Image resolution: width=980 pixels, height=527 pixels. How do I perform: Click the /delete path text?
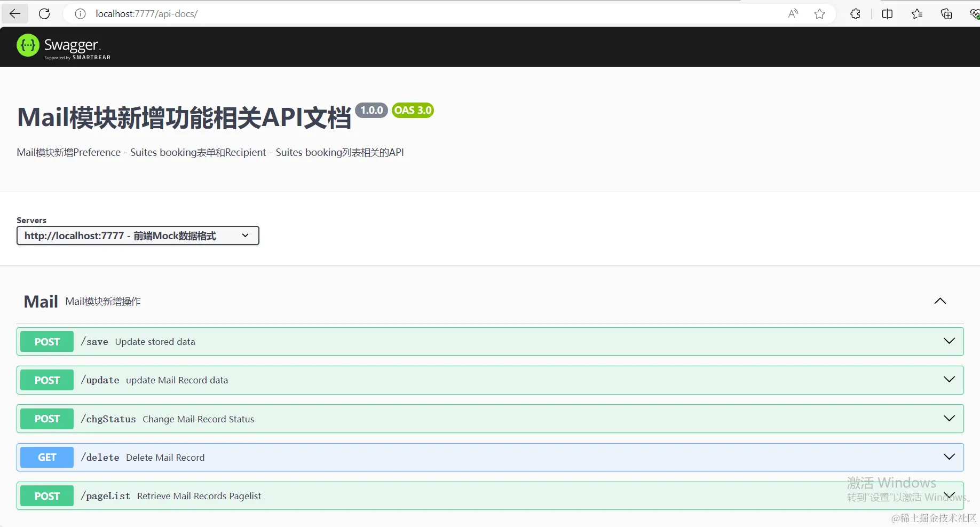pyautogui.click(x=100, y=458)
